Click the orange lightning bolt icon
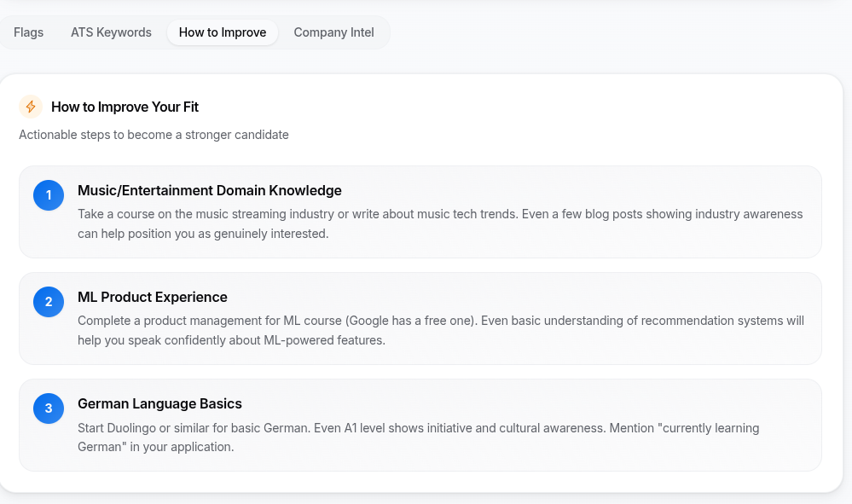Image resolution: width=852 pixels, height=504 pixels. click(x=31, y=107)
